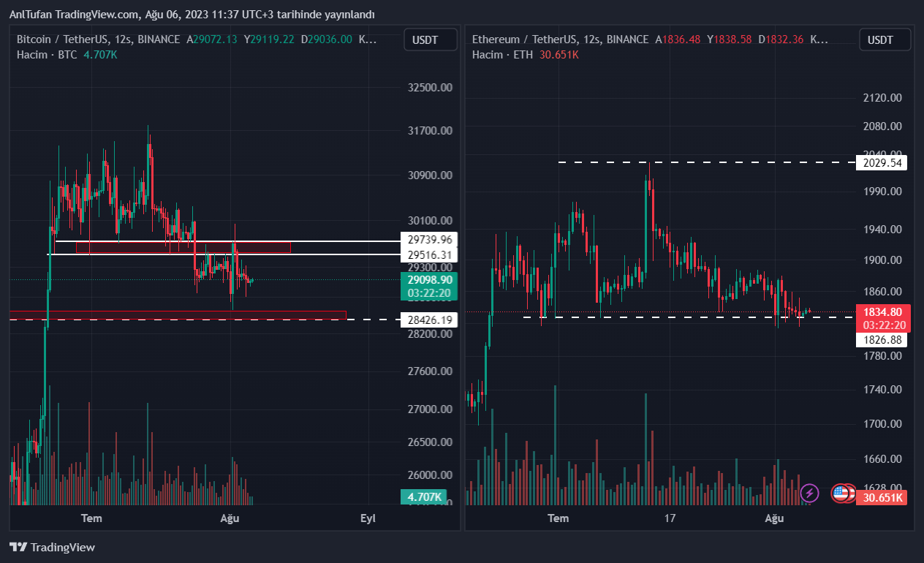Click the red 30.651K ETH volume tag
This screenshot has height=563, width=924.
[882, 497]
